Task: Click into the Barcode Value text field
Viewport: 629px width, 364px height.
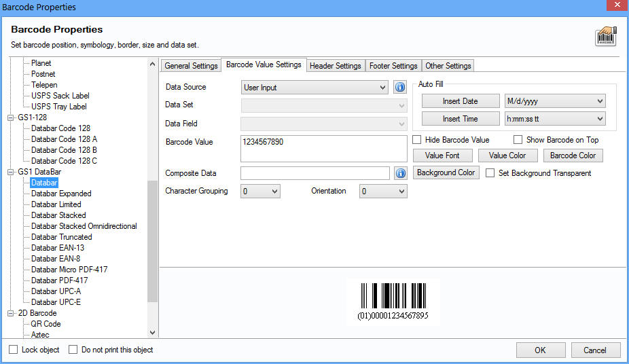Action: [x=324, y=149]
